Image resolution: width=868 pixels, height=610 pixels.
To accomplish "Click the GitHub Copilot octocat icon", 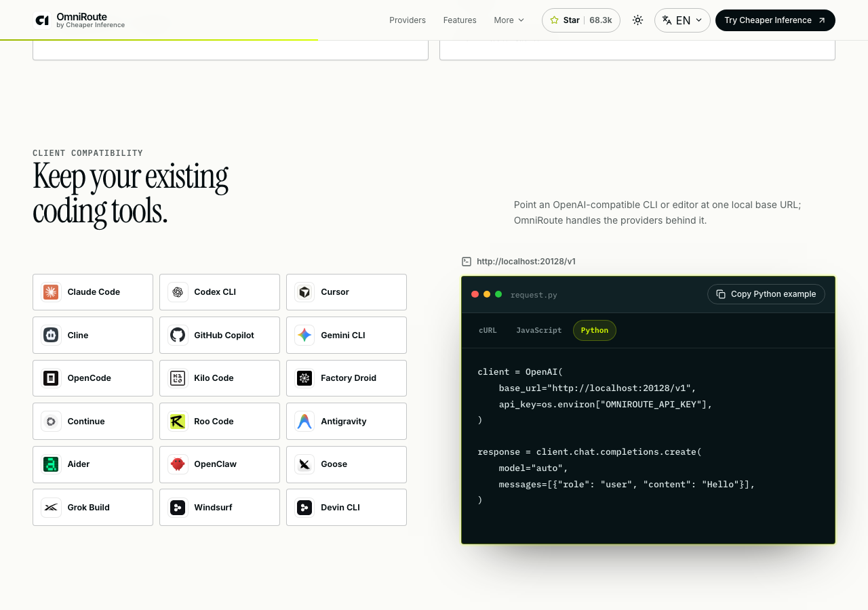I will [x=178, y=335].
